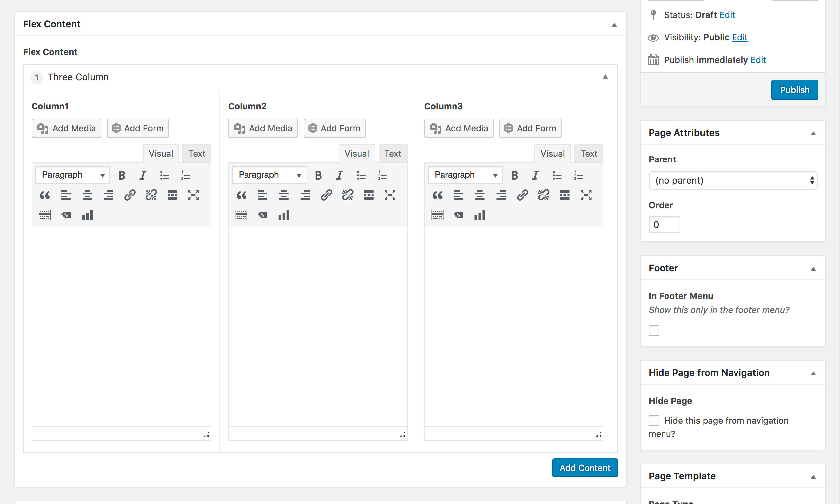This screenshot has height=504, width=840.
Task: Insert blockquote in Column3 editor
Action: point(437,195)
